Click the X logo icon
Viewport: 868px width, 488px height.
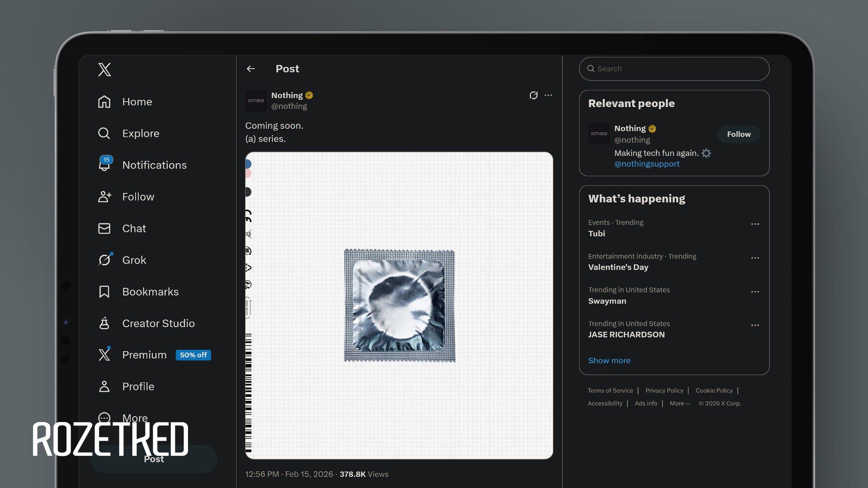point(104,70)
